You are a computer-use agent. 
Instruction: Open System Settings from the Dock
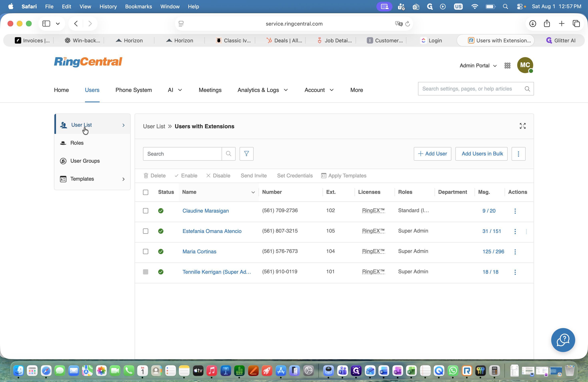pos(309,371)
